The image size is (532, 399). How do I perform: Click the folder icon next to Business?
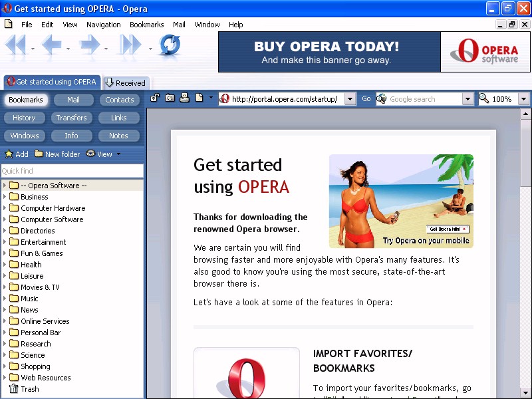(x=14, y=196)
